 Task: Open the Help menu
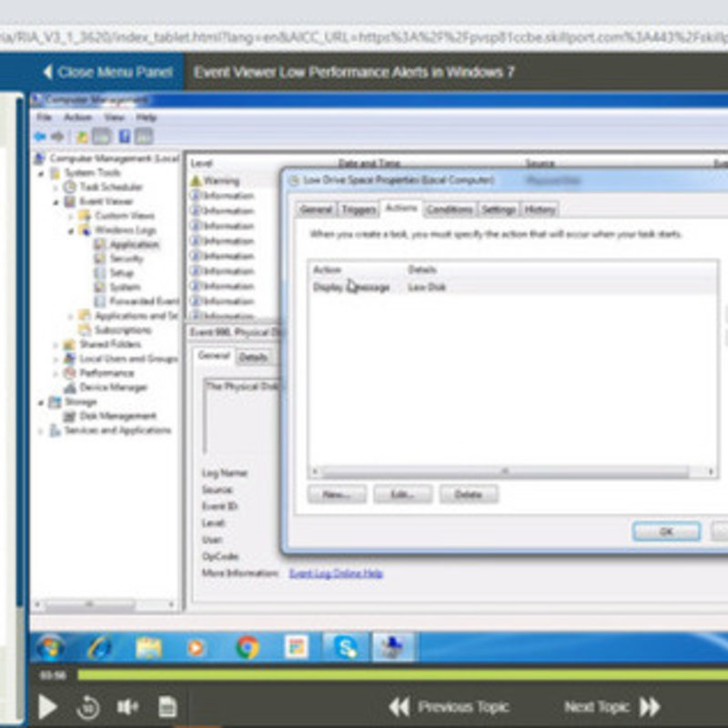tap(147, 117)
